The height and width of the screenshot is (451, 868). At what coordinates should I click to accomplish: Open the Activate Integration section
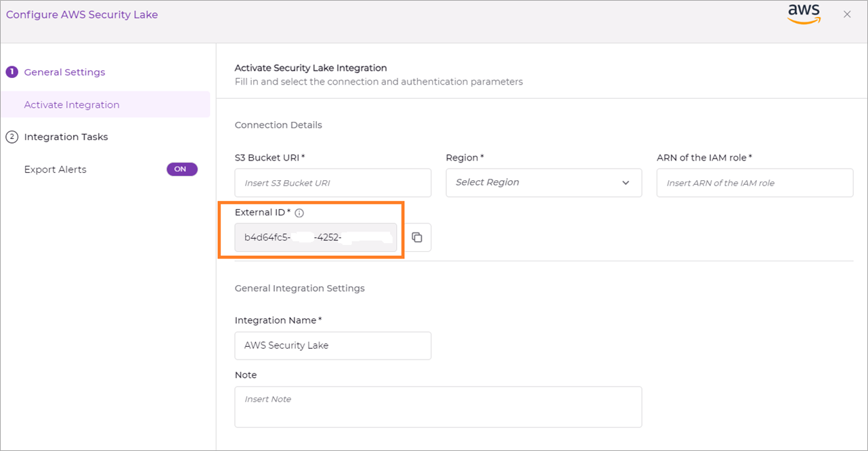[x=105, y=104]
